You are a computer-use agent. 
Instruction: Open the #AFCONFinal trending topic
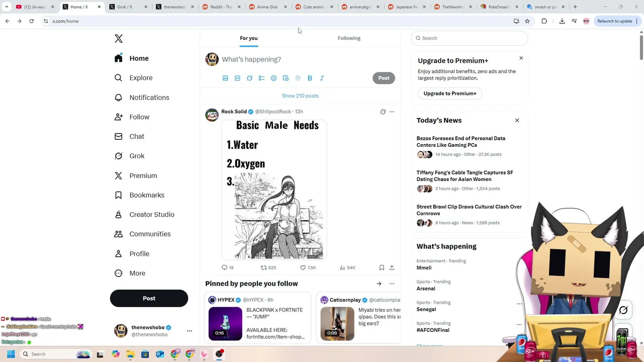[x=433, y=330]
